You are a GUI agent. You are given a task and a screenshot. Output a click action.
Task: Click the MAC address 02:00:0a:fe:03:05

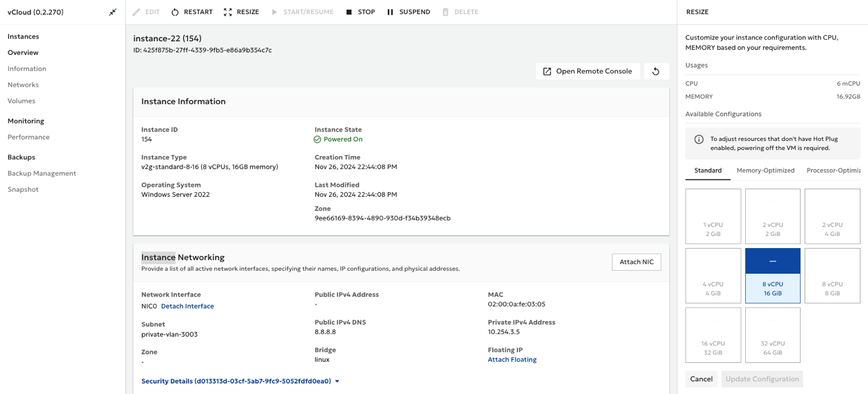pos(517,305)
